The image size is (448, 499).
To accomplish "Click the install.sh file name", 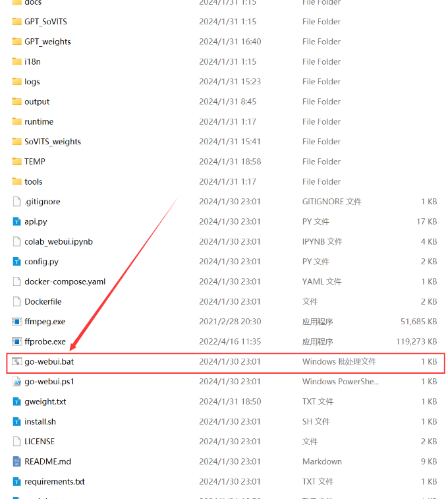I will point(40,421).
